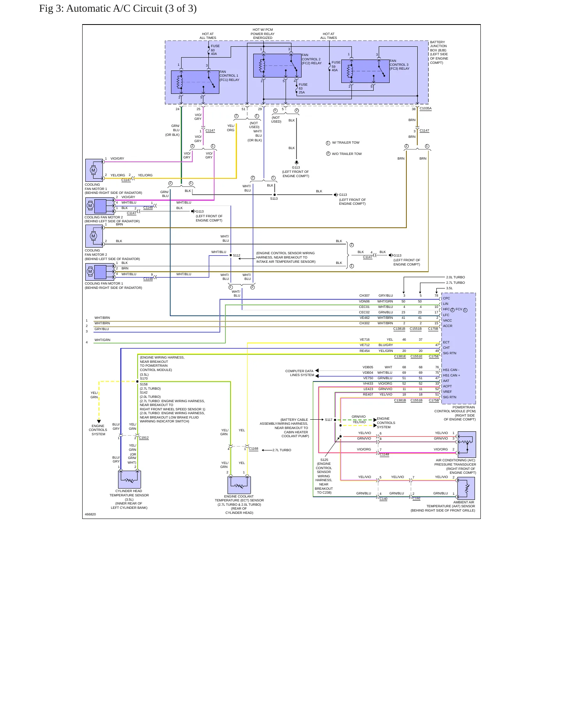This screenshot has width=563, height=728.
Task: Click the intake air temperature sensor breakout note
Action: tap(286, 257)
